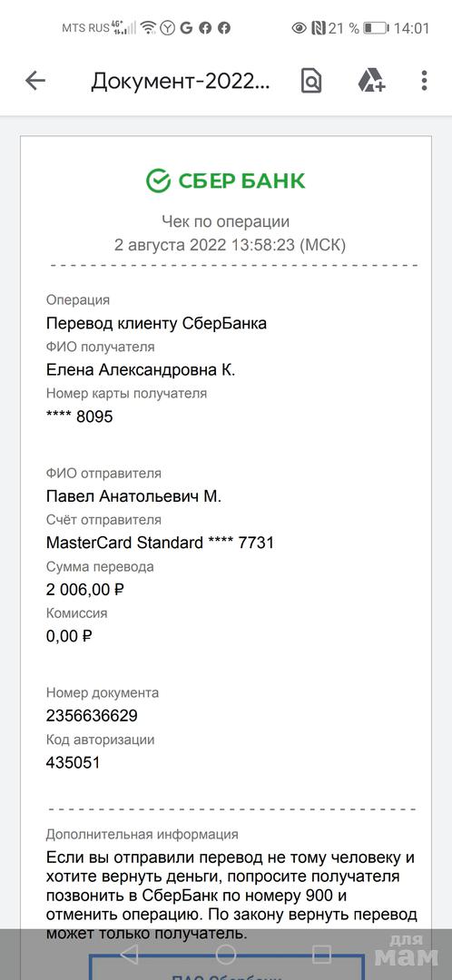The width and height of the screenshot is (452, 980).
Task: Tap the Wi-Fi icon in status bar
Action: [x=148, y=28]
